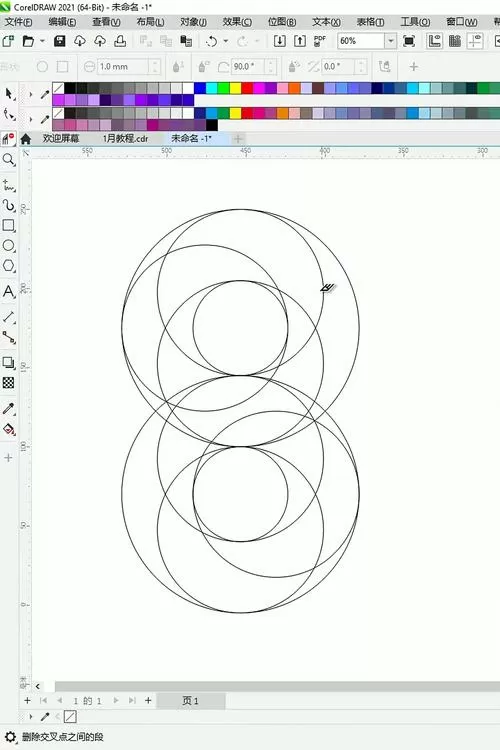Select the Text tool
This screenshot has width=500, height=750.
[x=9, y=291]
